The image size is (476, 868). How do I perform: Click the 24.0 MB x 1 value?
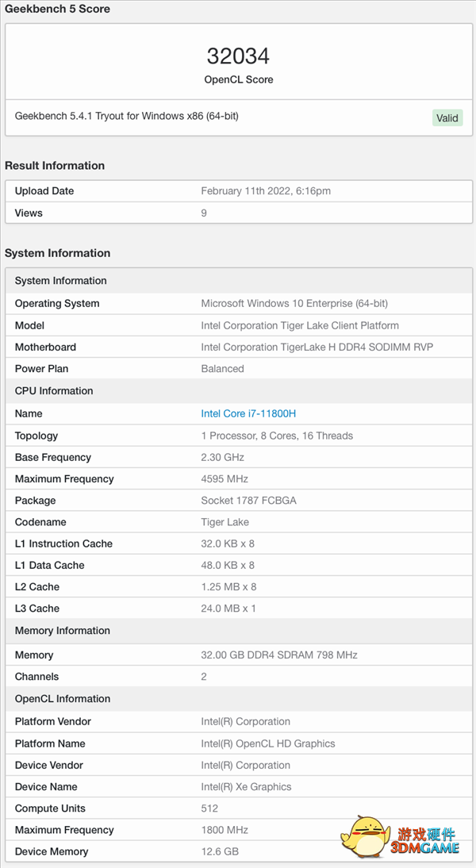click(x=228, y=609)
